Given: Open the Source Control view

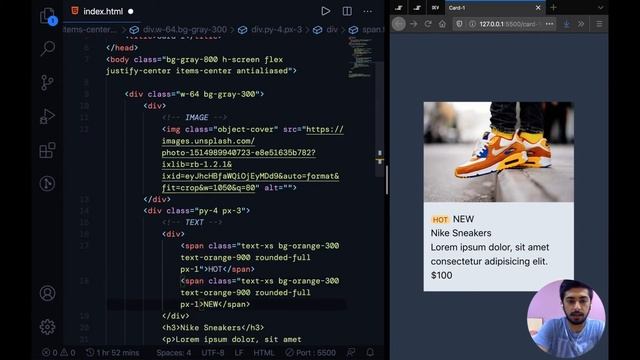Looking at the screenshot, I should point(47,82).
